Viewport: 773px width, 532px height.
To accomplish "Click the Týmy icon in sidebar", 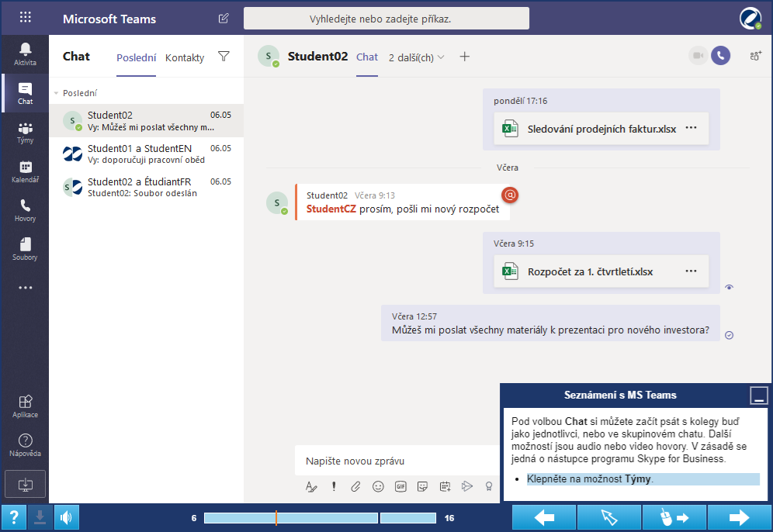I will (25, 133).
